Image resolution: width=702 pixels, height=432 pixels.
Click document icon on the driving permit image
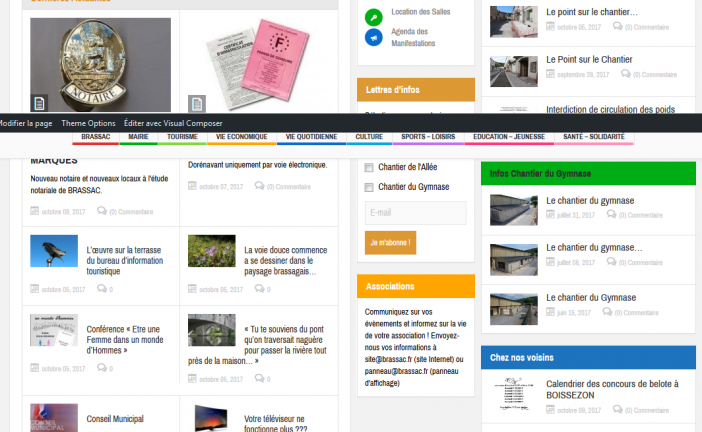coord(197,103)
